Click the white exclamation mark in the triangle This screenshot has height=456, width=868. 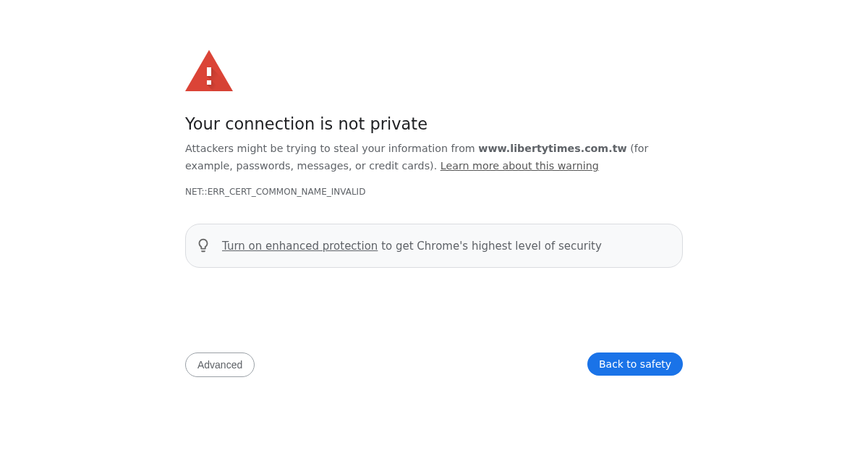pyautogui.click(x=209, y=75)
